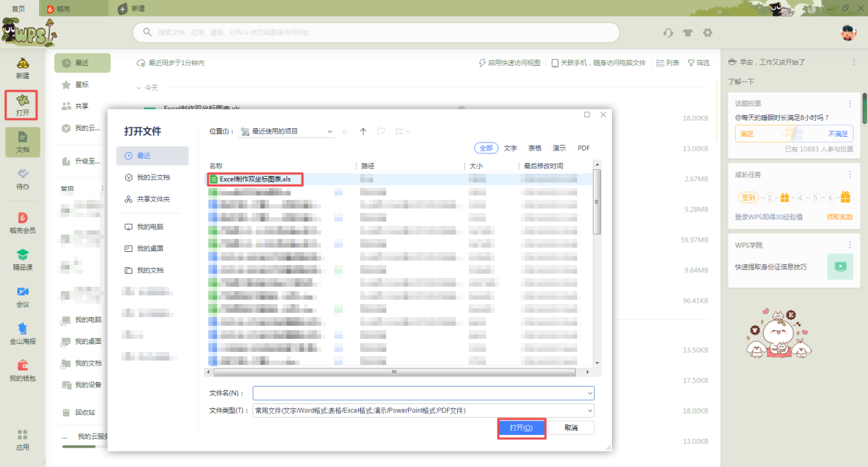The height and width of the screenshot is (467, 868).
Task: Click the customer service headset icon
Action: [x=668, y=33]
